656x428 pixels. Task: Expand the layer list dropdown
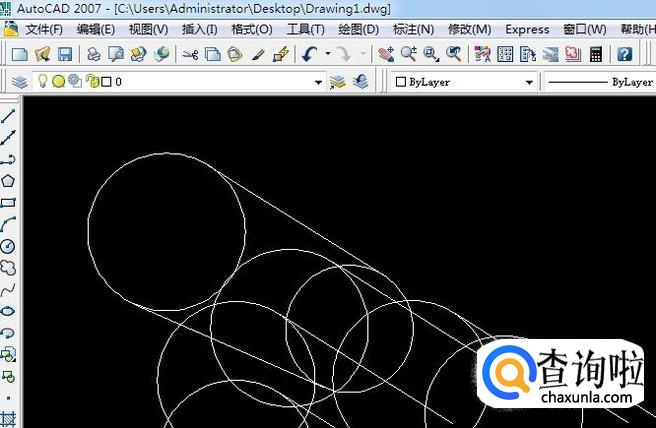pyautogui.click(x=318, y=82)
